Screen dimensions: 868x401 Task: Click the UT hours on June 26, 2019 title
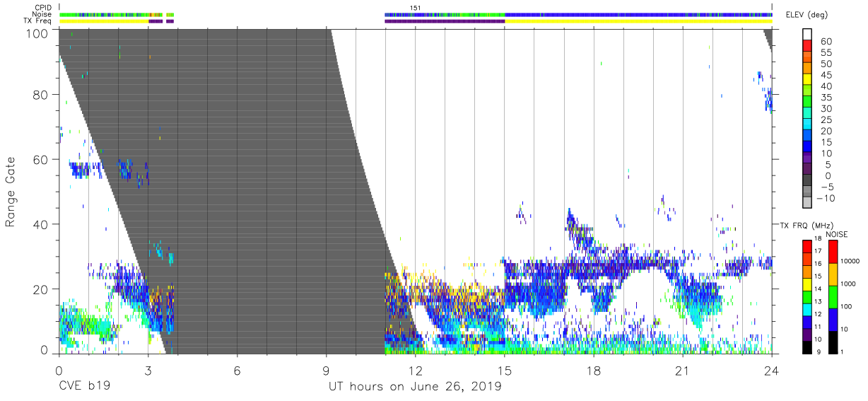click(x=415, y=387)
